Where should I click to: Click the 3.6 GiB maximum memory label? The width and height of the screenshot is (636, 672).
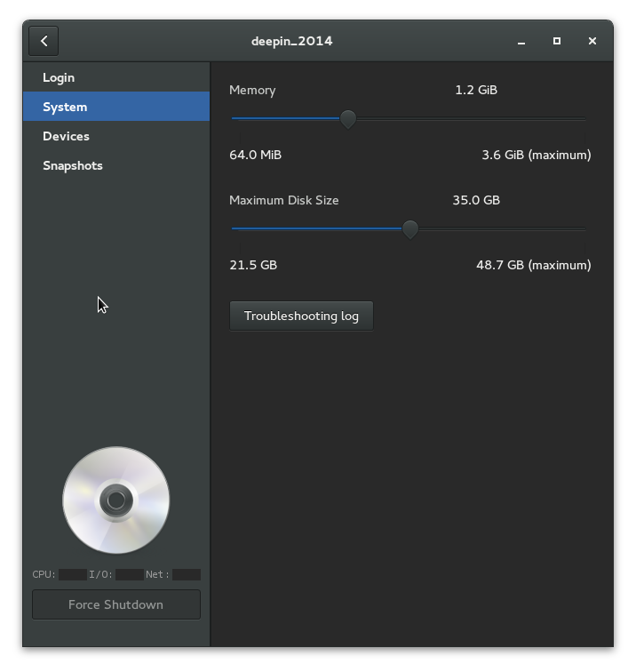coord(536,155)
